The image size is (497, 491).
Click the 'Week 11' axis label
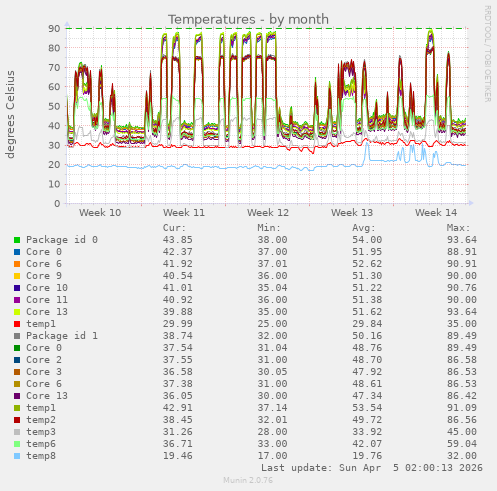(x=184, y=213)
